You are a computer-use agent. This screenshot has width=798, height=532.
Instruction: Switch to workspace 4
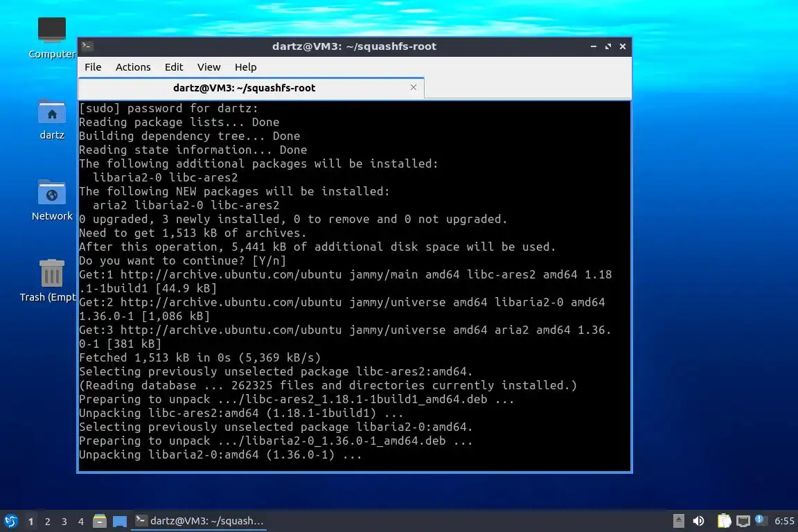point(80,522)
